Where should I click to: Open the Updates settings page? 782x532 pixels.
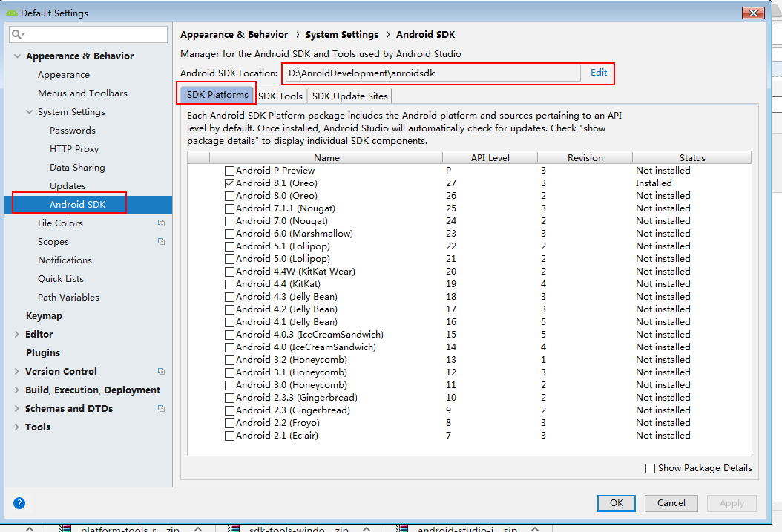(x=68, y=186)
